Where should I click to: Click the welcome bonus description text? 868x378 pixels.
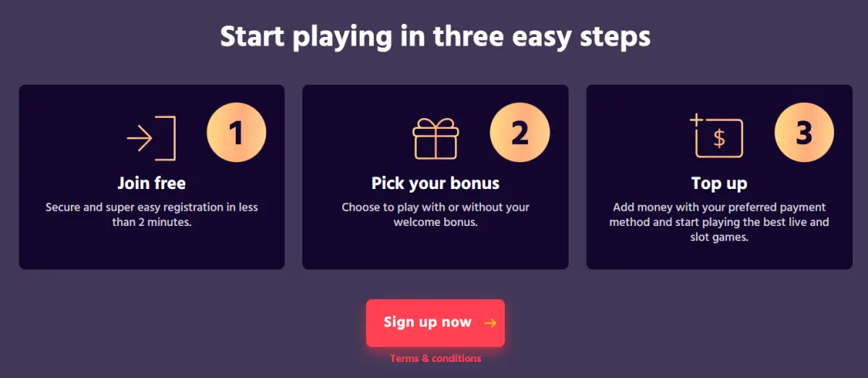click(435, 214)
